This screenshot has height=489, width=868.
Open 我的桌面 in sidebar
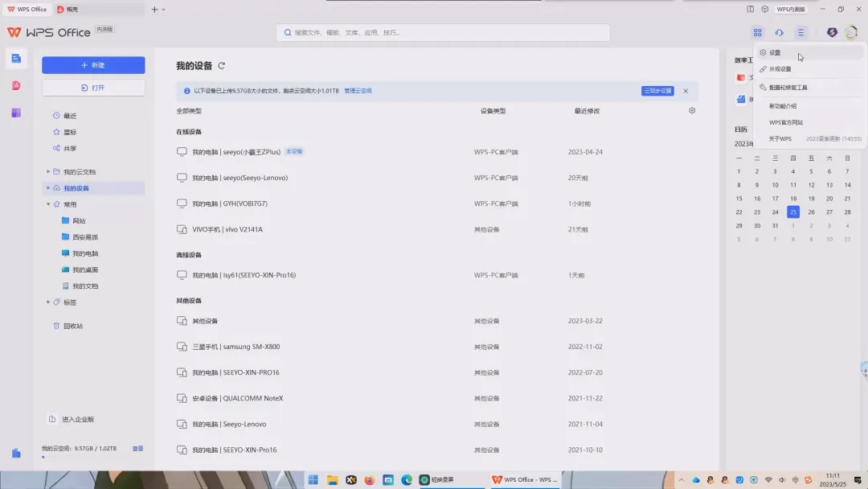point(84,269)
